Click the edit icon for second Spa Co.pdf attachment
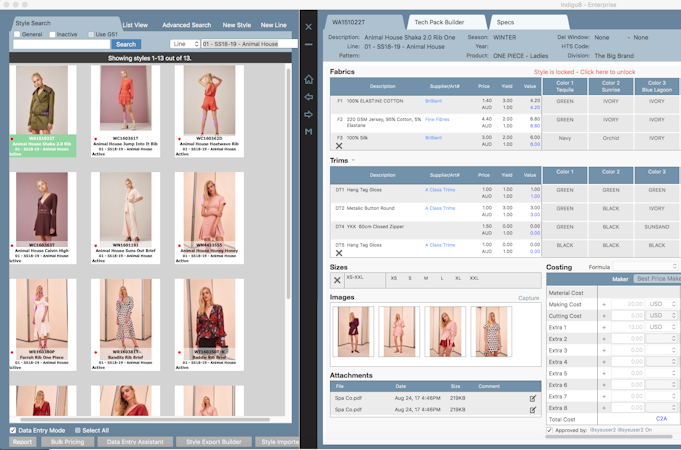 (x=533, y=410)
